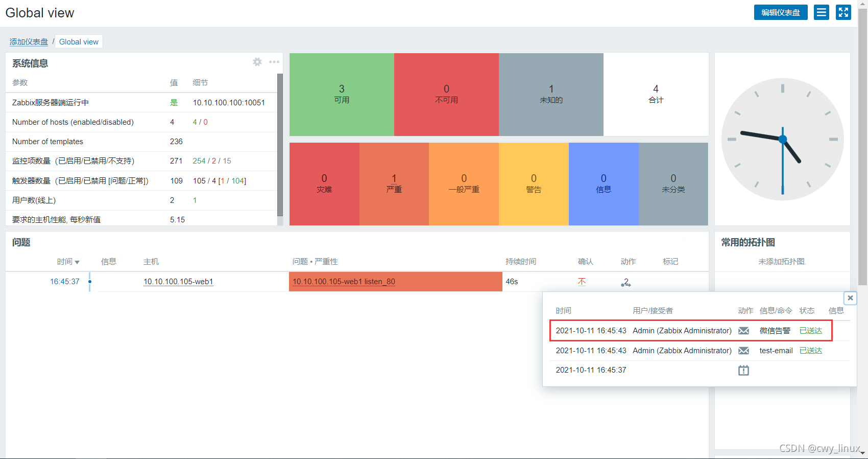Image resolution: width=868 pixels, height=459 pixels.
Task: Click the 微信告警 message text
Action: coord(775,331)
